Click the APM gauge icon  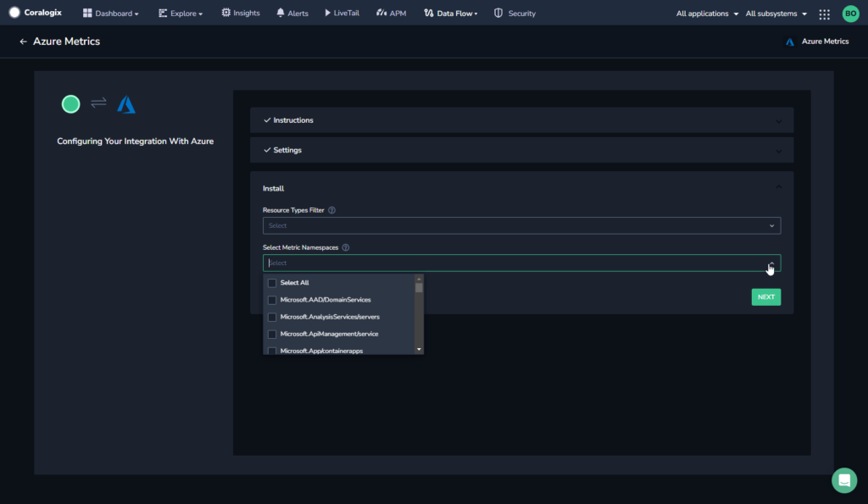[x=381, y=13]
